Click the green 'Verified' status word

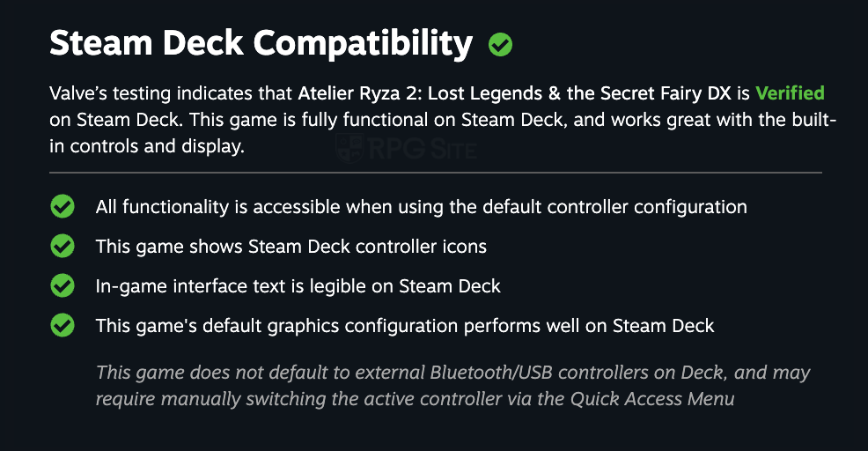tap(790, 93)
